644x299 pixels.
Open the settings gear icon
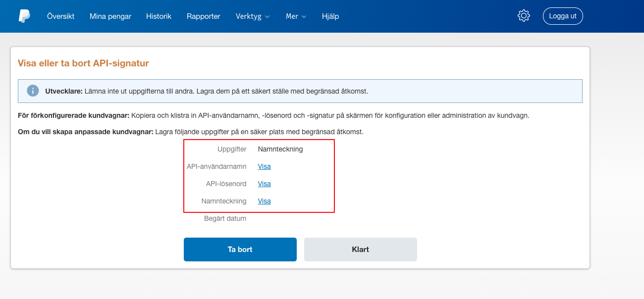point(524,16)
